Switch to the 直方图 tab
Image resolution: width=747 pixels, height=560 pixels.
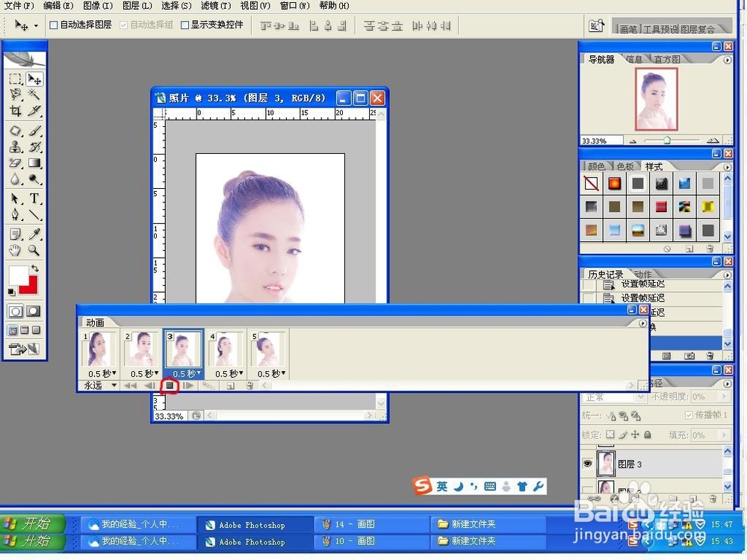tap(666, 59)
